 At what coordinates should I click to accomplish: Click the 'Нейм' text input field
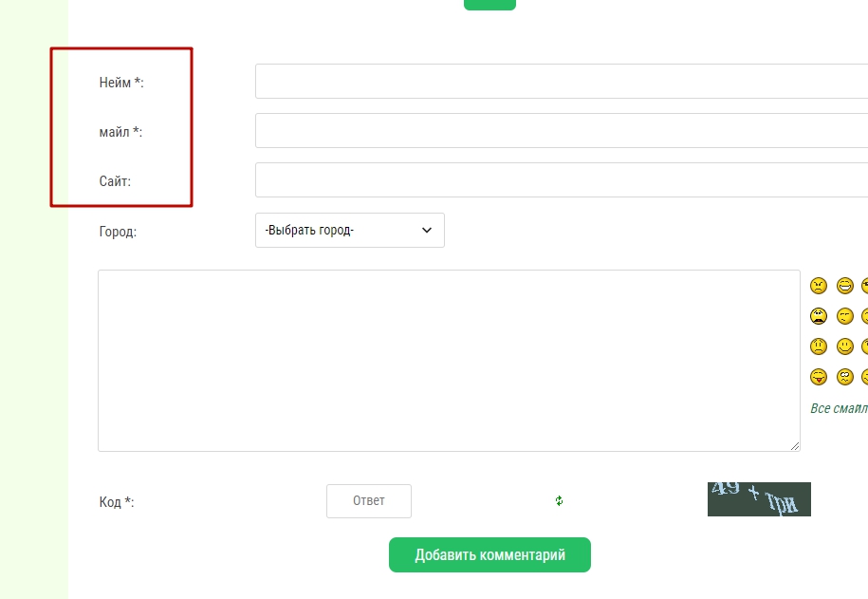point(560,82)
